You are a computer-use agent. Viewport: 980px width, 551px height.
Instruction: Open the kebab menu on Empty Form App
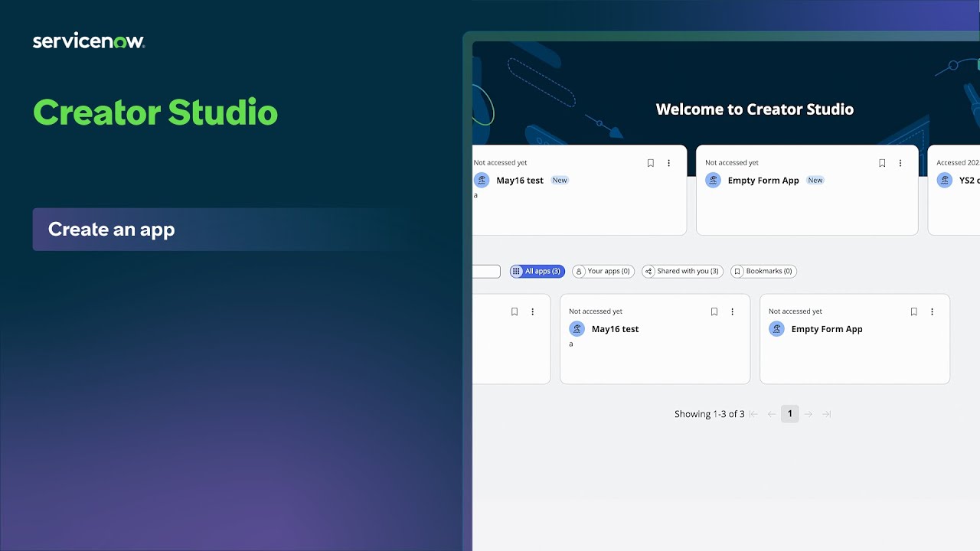900,162
